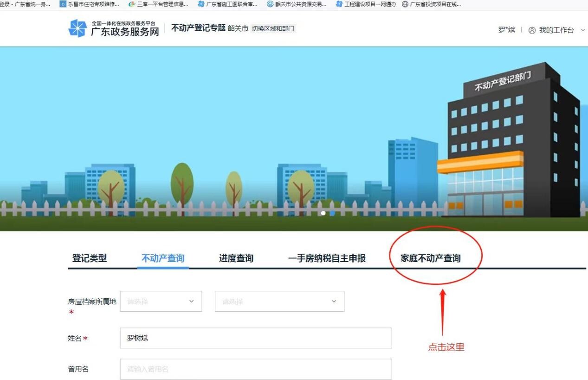Image resolution: width=588 pixels, height=380 pixels.
Task: Switch to the 一手房纳税自主申报 tab
Action: (x=327, y=258)
